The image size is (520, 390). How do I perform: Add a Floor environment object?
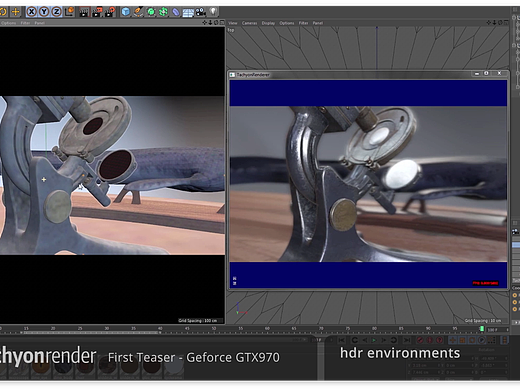tap(188, 12)
